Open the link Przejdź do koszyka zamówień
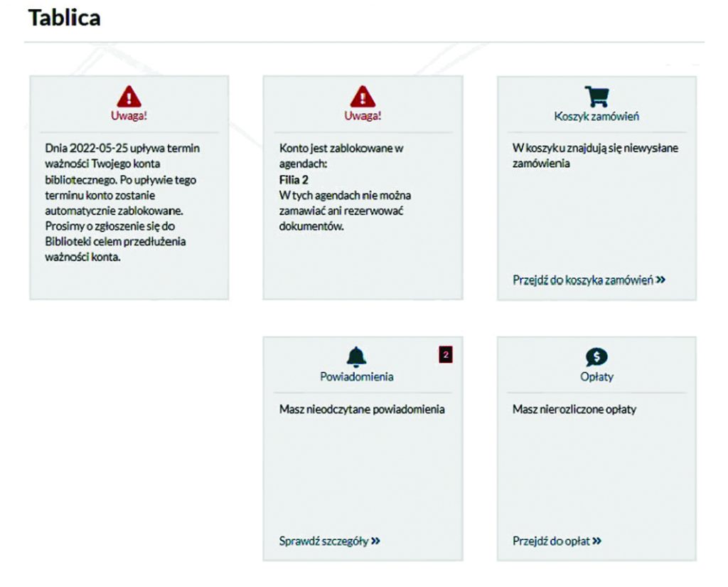This screenshot has height=587, width=728. [x=582, y=280]
